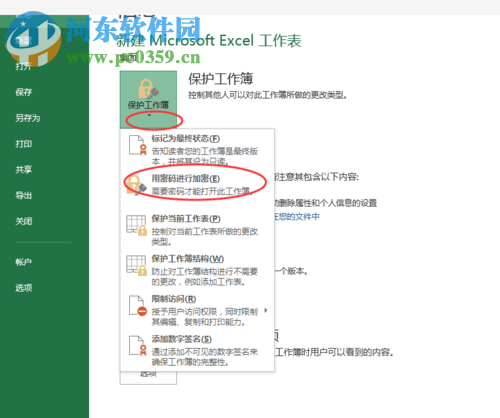Click the digital signature document icon
The image size is (500, 418).
[138, 345]
